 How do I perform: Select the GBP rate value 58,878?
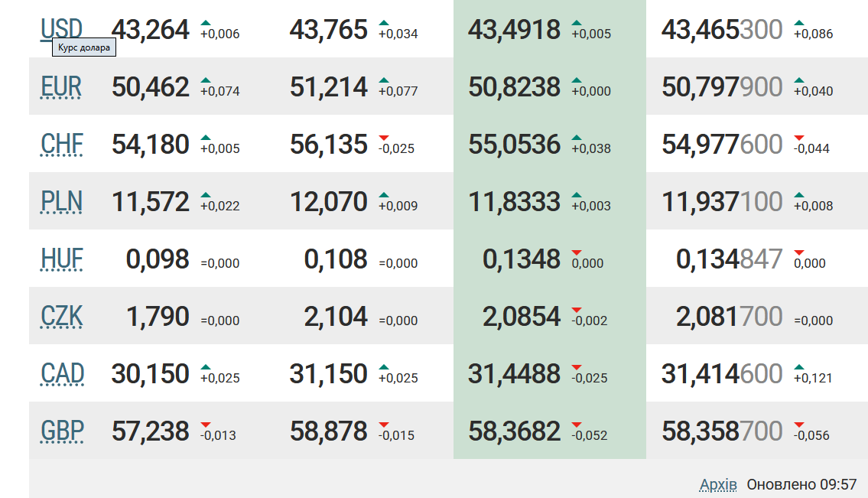coord(328,431)
